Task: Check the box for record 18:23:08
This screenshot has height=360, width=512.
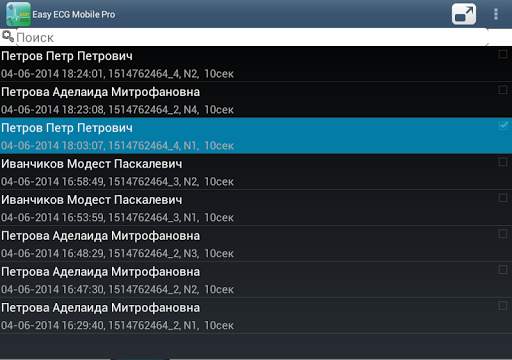Action: coord(503,90)
